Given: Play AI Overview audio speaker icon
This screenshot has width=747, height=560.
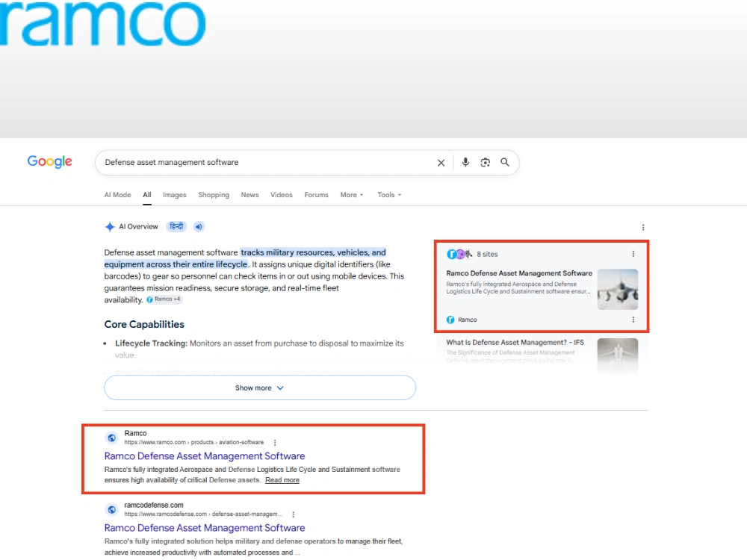Looking at the screenshot, I should pos(199,227).
